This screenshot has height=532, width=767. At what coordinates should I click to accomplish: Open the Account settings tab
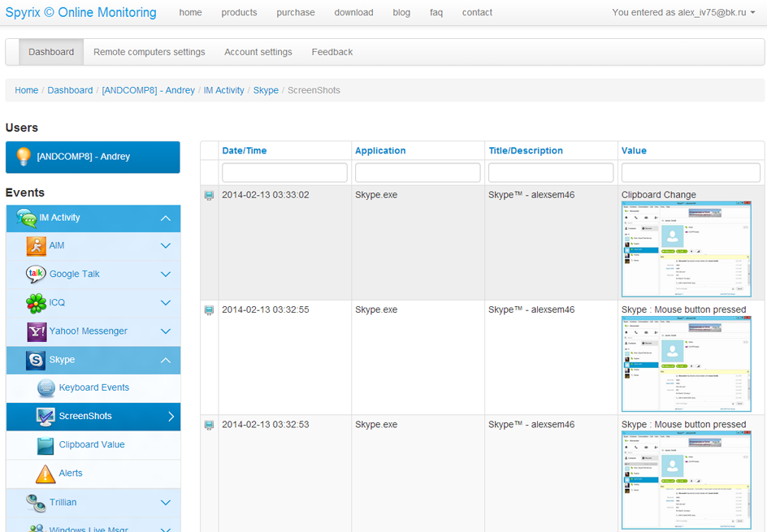pyautogui.click(x=258, y=52)
